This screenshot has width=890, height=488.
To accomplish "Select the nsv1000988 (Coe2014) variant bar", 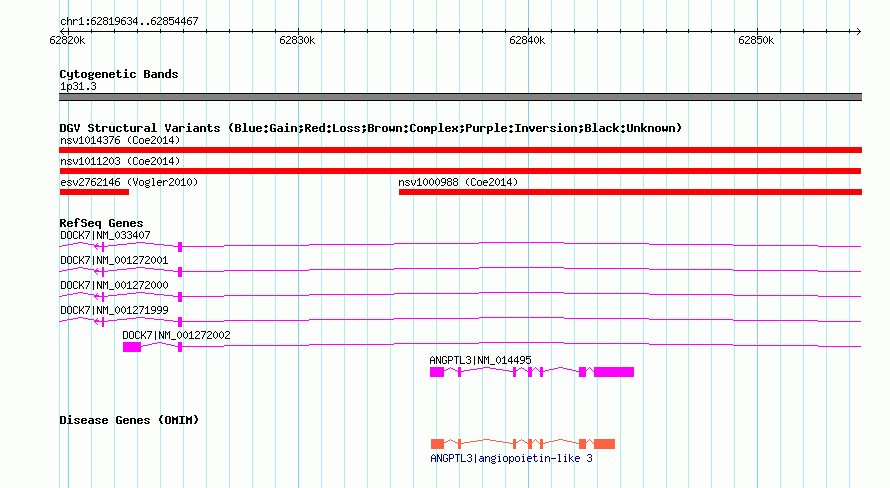I will (630, 192).
